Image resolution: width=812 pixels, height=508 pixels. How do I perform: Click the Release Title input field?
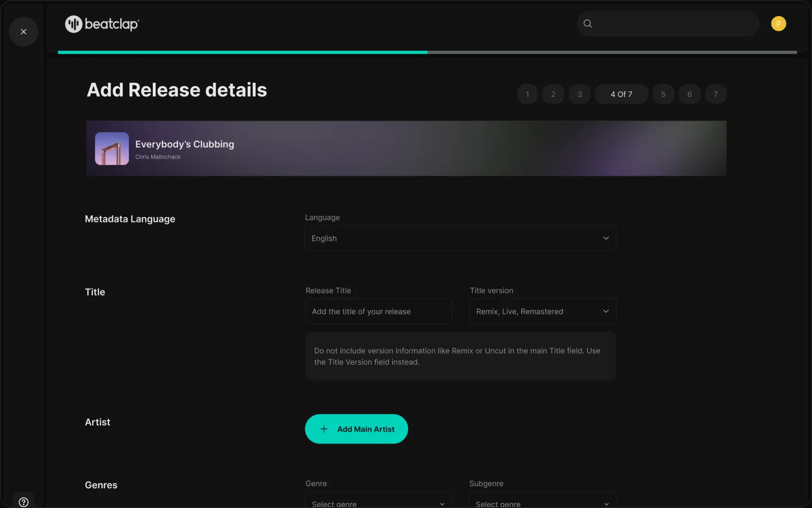(x=379, y=311)
